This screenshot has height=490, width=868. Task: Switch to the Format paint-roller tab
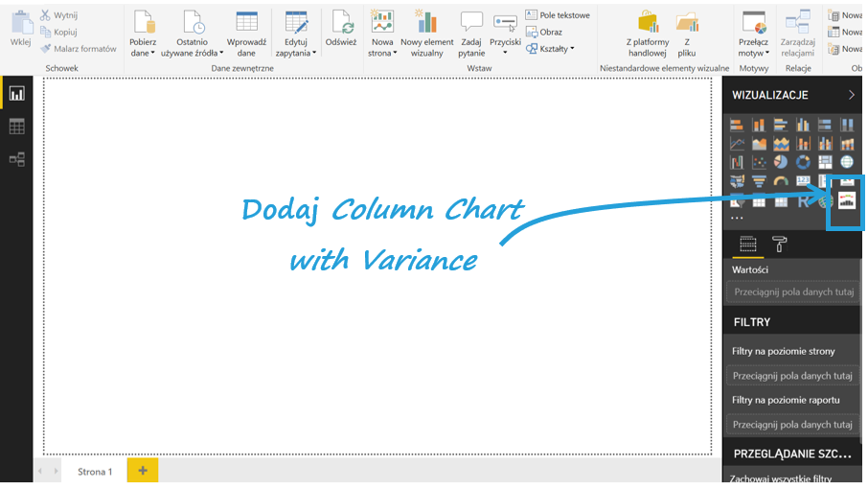[x=780, y=245]
